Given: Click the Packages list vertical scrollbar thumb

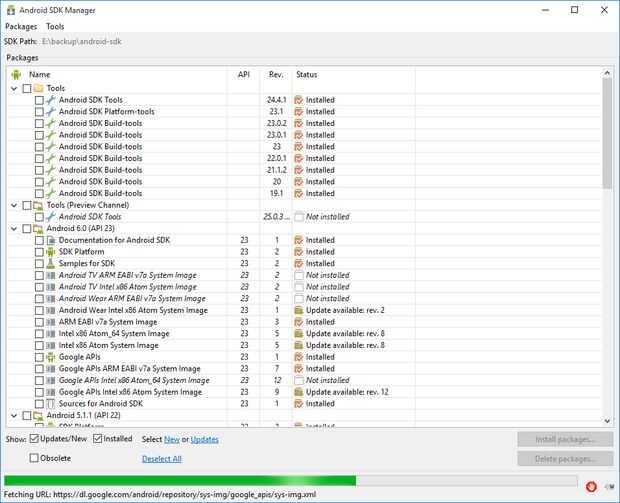Looking at the screenshot, I should tap(607, 133).
